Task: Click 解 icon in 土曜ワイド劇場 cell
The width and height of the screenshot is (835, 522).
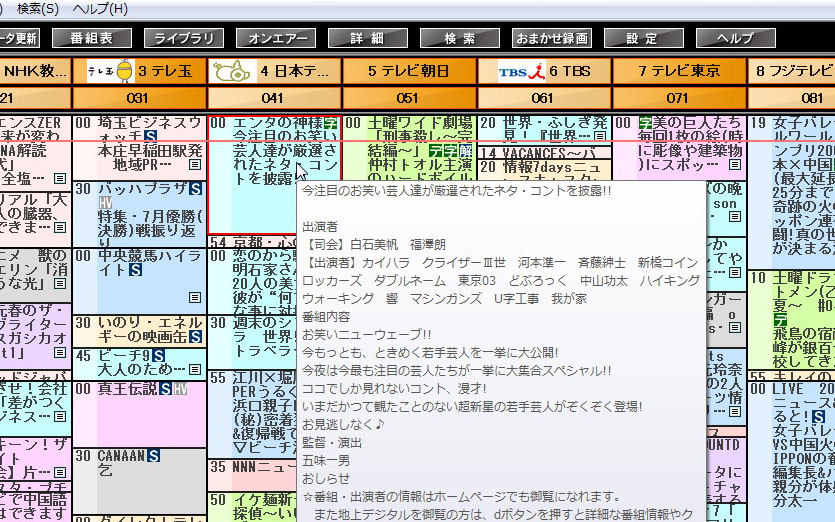Action: 465,151
